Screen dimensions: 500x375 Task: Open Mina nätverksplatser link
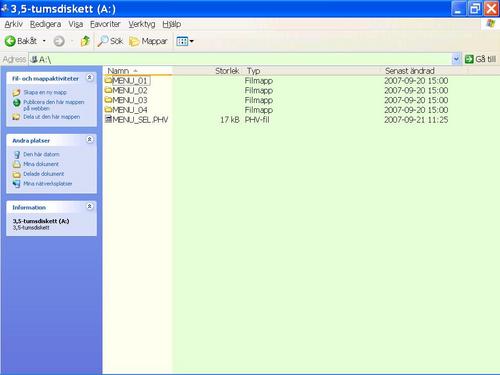(48, 184)
